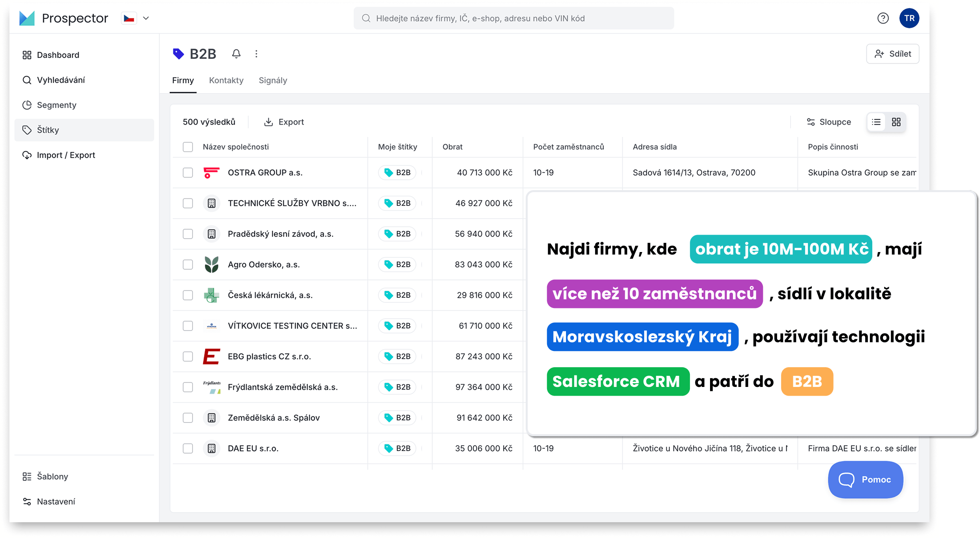The height and width of the screenshot is (538, 980).
Task: Click the Agro Odersko leaf logo
Action: pos(212,265)
